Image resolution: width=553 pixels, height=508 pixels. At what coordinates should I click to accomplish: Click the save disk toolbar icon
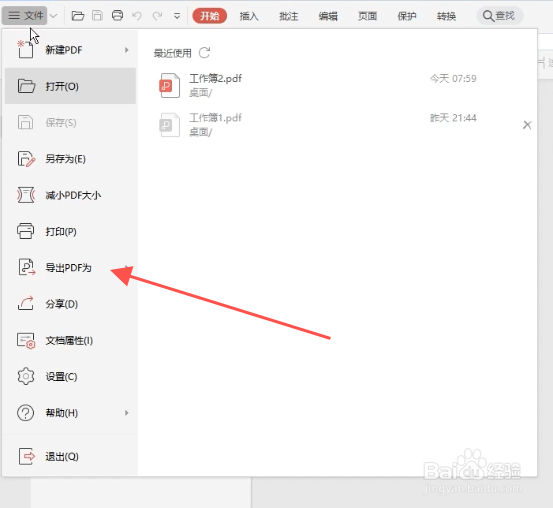pyautogui.click(x=97, y=16)
